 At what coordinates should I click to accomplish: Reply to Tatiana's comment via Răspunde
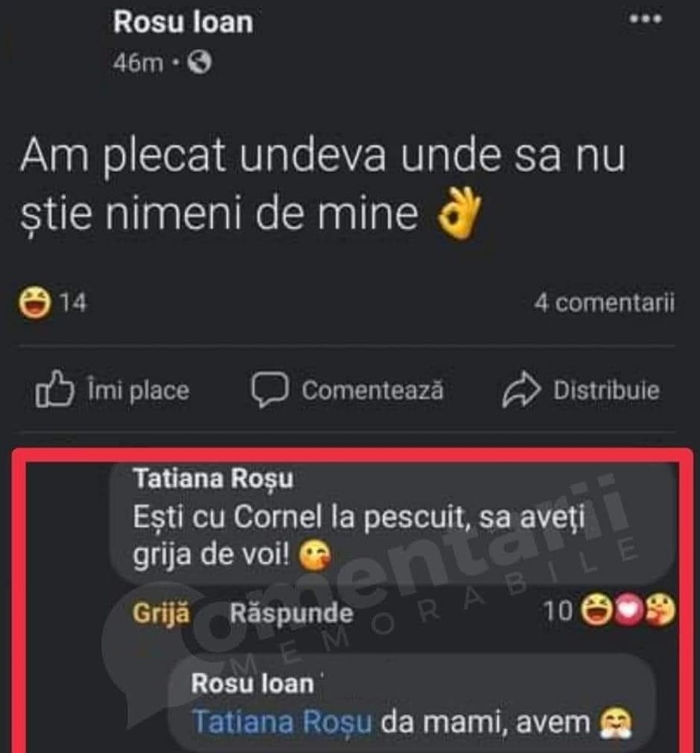pyautogui.click(x=291, y=613)
